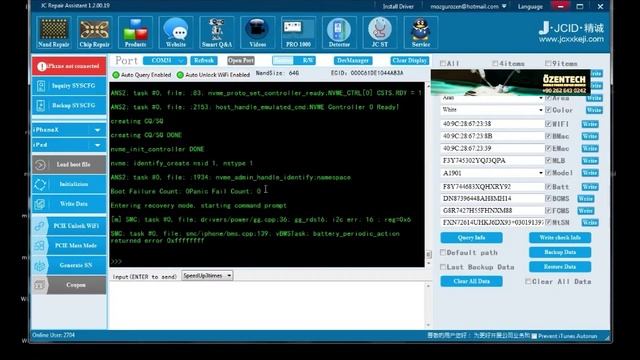Click Install Driver in title bar
This screenshot has width=640, height=360.
[398, 7]
